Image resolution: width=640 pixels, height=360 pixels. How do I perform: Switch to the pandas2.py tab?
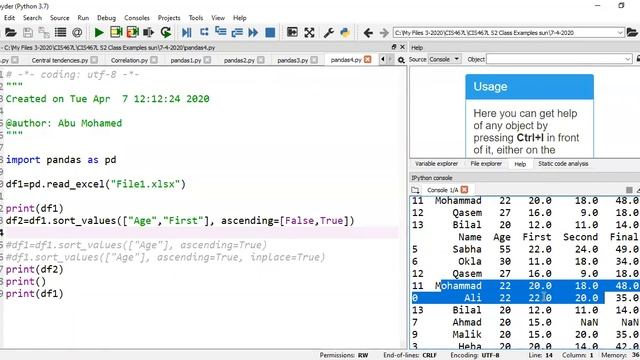pos(239,60)
